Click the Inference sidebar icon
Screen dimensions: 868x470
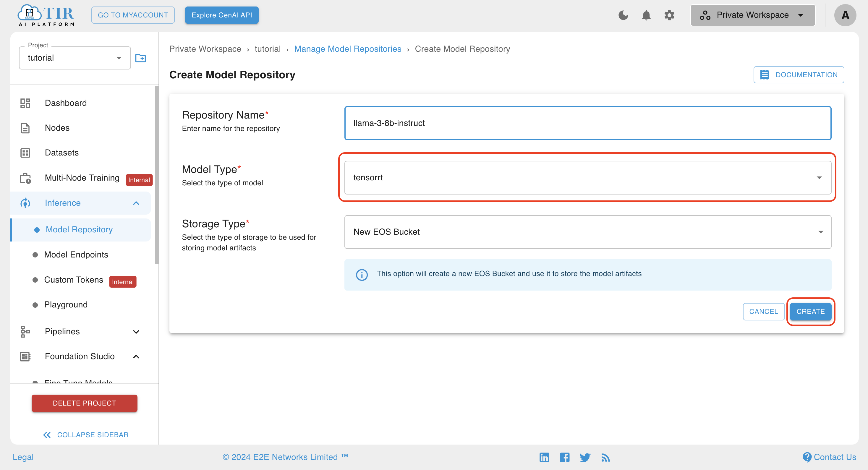[x=24, y=202]
